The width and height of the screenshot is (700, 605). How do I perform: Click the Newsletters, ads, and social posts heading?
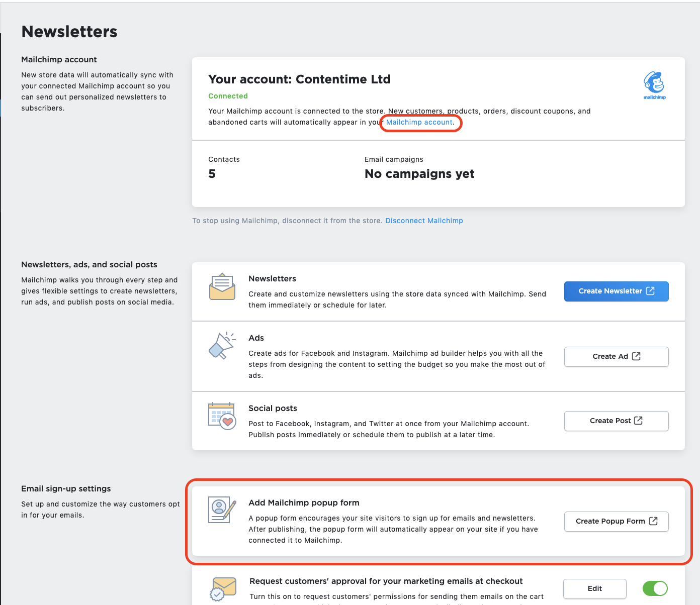(x=89, y=264)
